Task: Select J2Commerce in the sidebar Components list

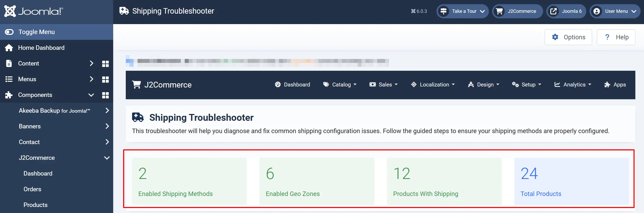Action: 37,158
